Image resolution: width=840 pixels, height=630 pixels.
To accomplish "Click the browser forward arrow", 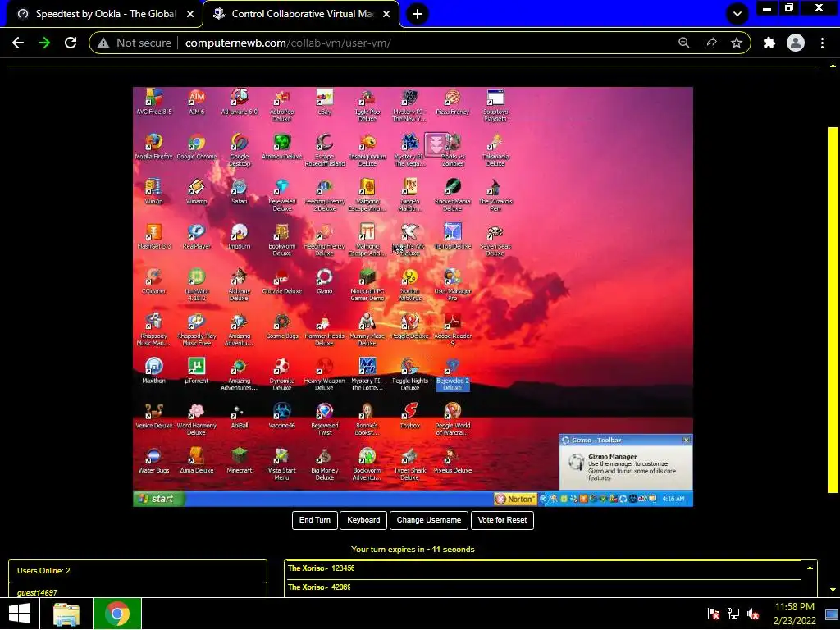I will coord(44,43).
